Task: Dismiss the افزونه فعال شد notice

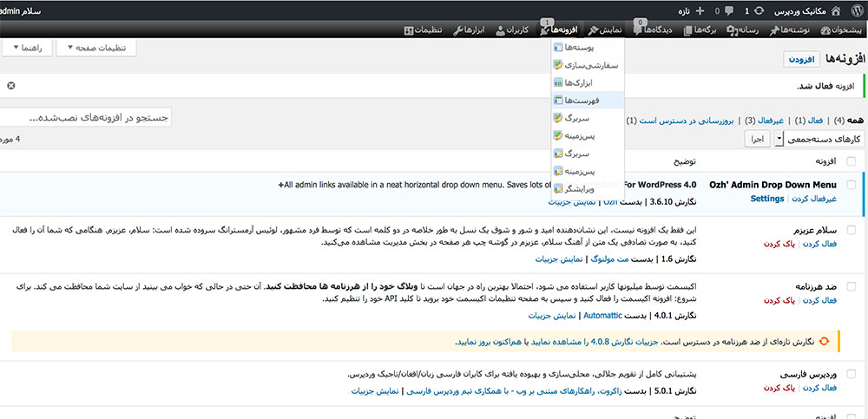Action: click(11, 86)
